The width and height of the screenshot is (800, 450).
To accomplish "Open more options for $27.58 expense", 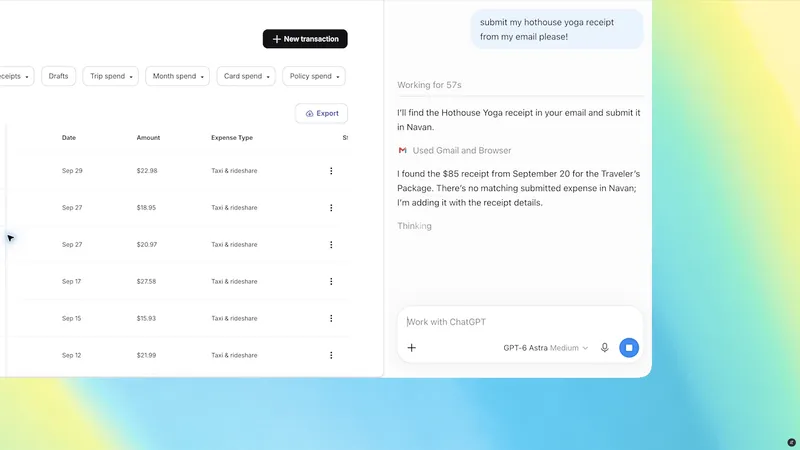I will (331, 282).
